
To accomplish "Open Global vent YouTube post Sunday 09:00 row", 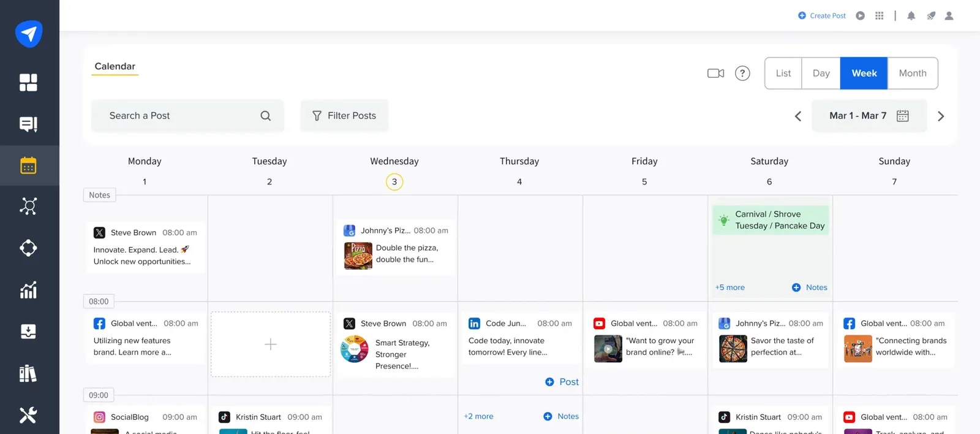I will 895,421.
